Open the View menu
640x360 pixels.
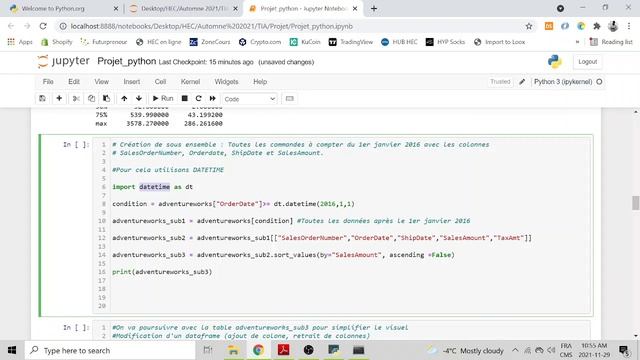tap(102, 82)
